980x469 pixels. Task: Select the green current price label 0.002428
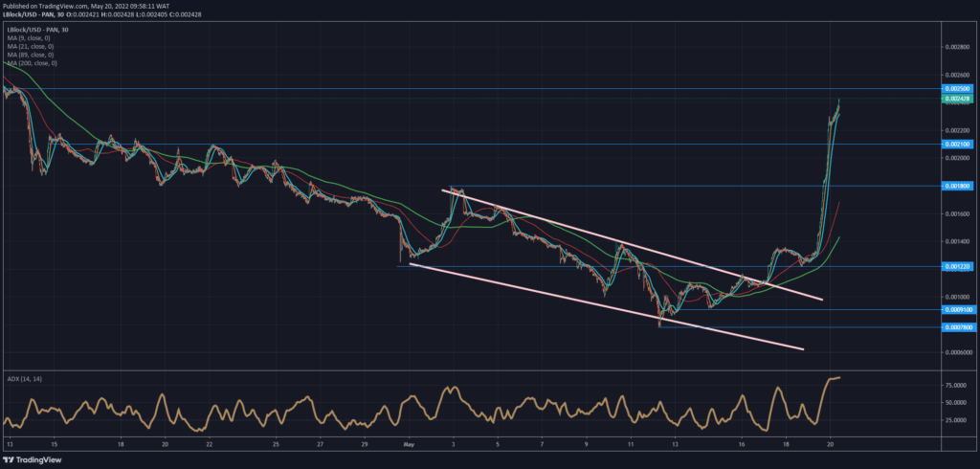957,99
